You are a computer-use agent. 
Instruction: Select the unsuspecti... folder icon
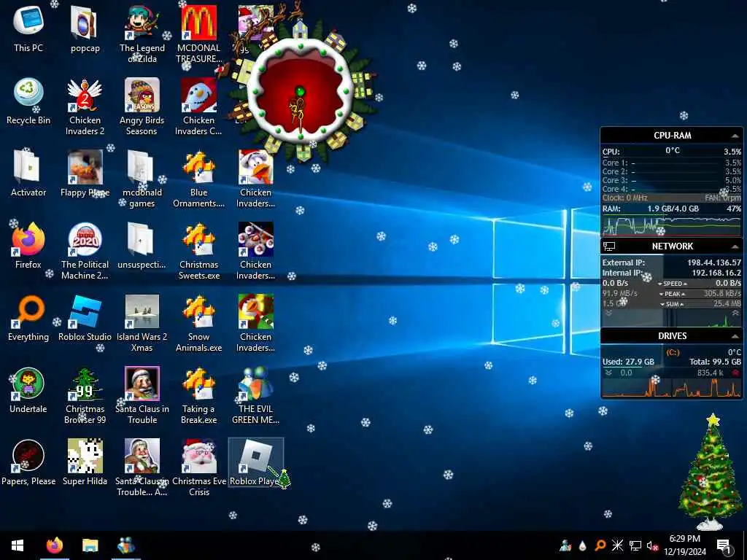tap(142, 246)
